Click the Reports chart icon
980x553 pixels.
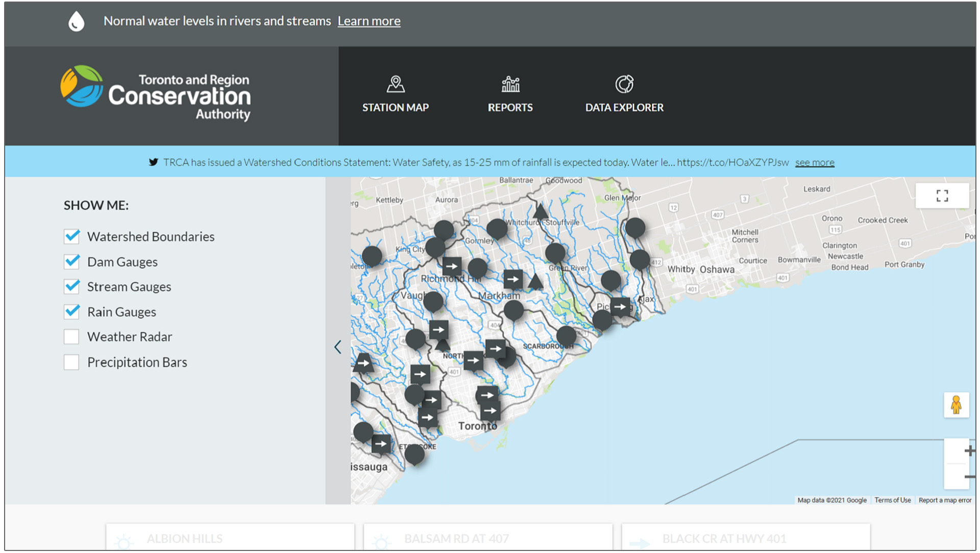510,84
